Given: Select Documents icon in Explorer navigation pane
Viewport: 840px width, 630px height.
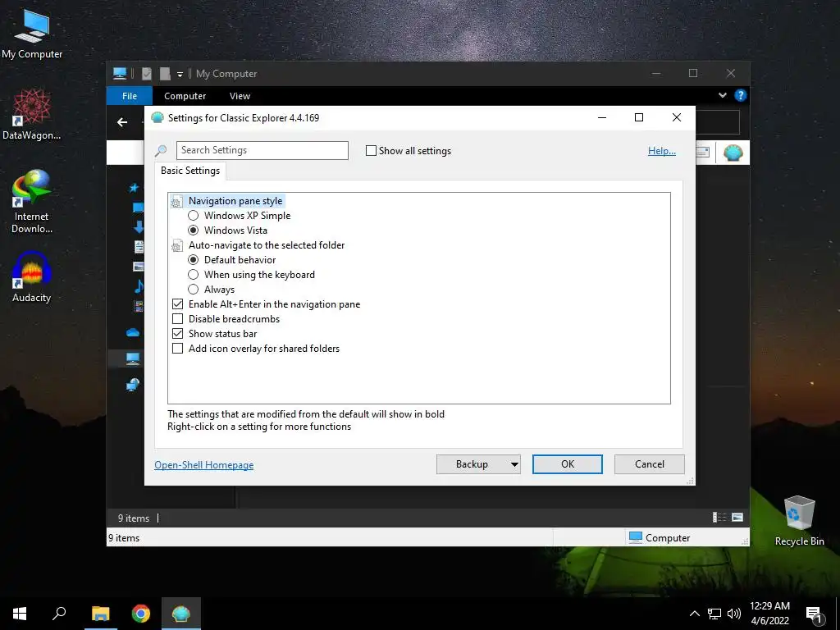Looking at the screenshot, I should [139, 246].
